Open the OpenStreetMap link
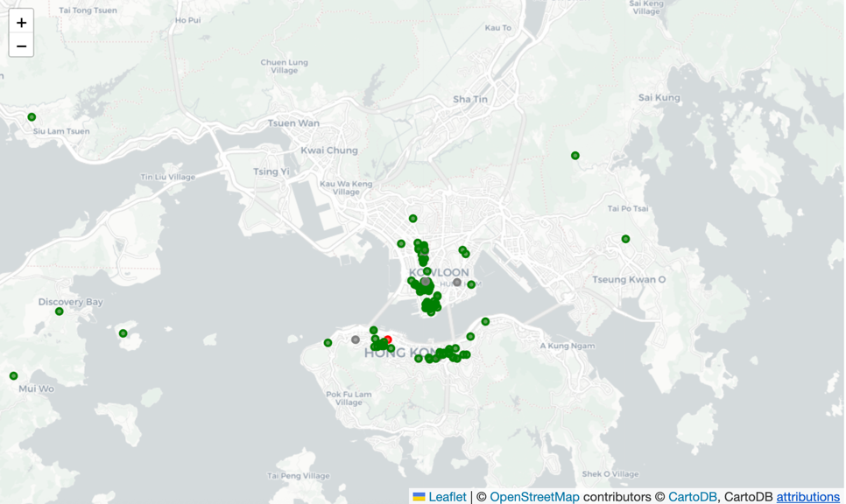The image size is (846, 504). (534, 496)
